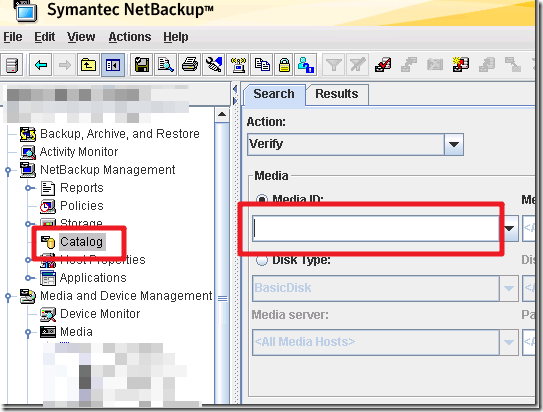
Task: Click the grayed forward arrow icon
Action: click(x=64, y=65)
